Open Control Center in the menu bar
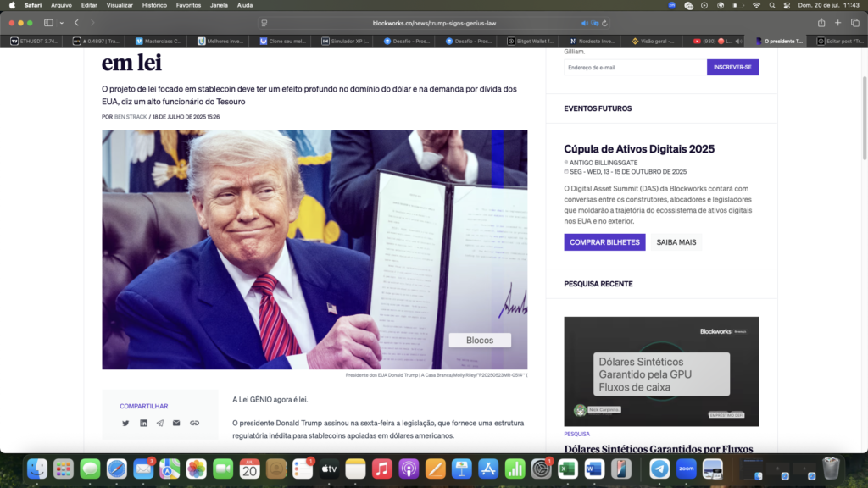This screenshot has width=868, height=488. pyautogui.click(x=787, y=6)
